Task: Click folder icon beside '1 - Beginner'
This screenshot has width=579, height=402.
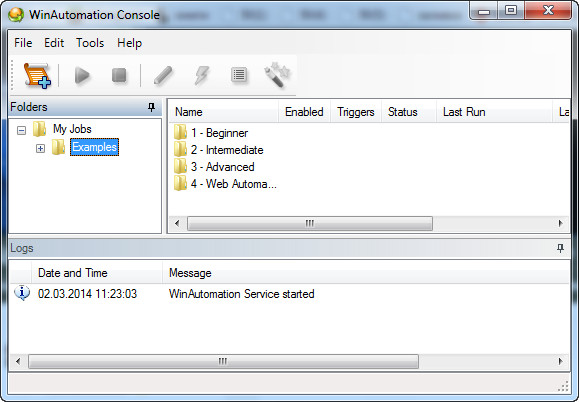Action: [180, 132]
